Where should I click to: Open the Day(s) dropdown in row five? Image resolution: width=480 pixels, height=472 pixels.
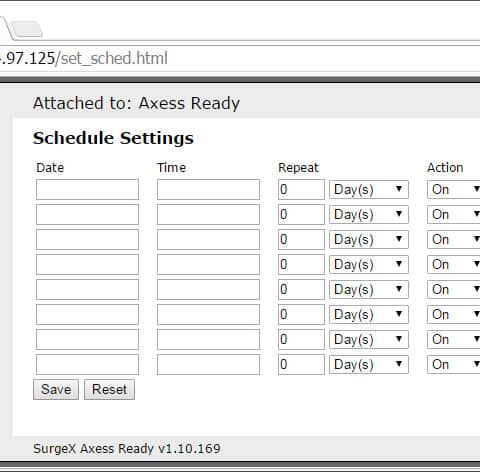tap(369, 289)
